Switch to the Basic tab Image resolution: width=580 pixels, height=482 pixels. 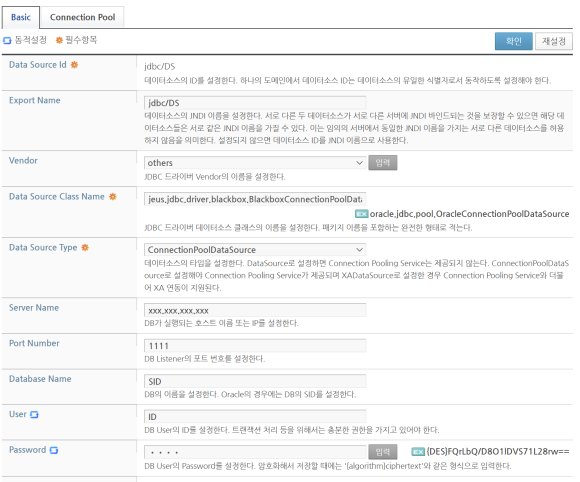(x=21, y=17)
